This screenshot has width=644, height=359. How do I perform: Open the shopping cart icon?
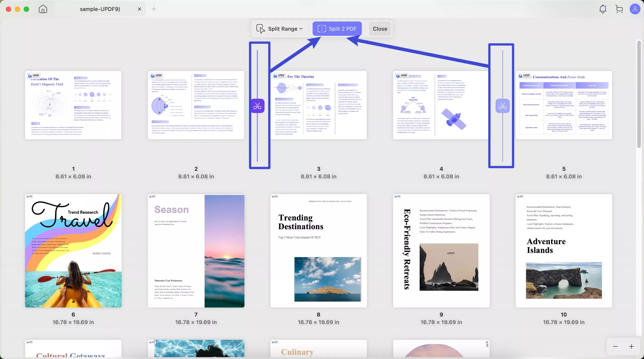point(619,9)
